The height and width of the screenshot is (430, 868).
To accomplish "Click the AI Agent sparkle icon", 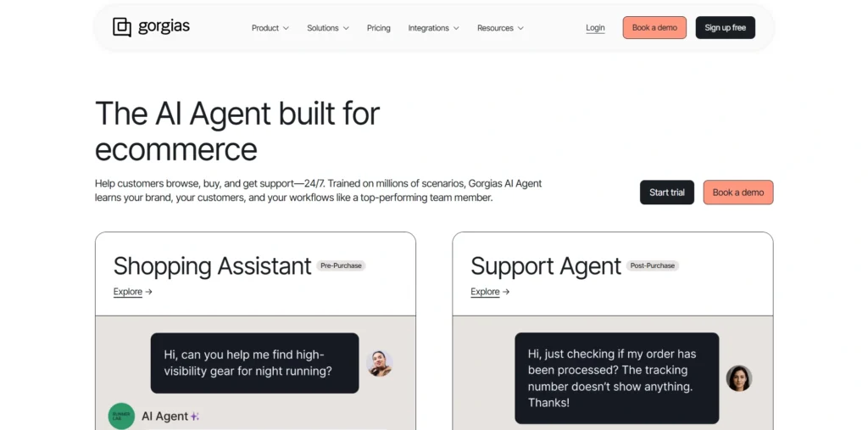I will click(x=194, y=416).
